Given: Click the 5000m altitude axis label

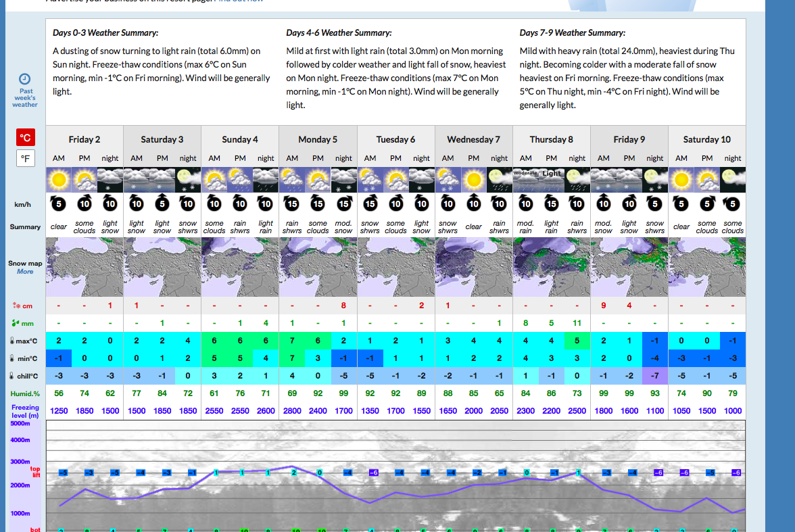Looking at the screenshot, I should [x=20, y=423].
